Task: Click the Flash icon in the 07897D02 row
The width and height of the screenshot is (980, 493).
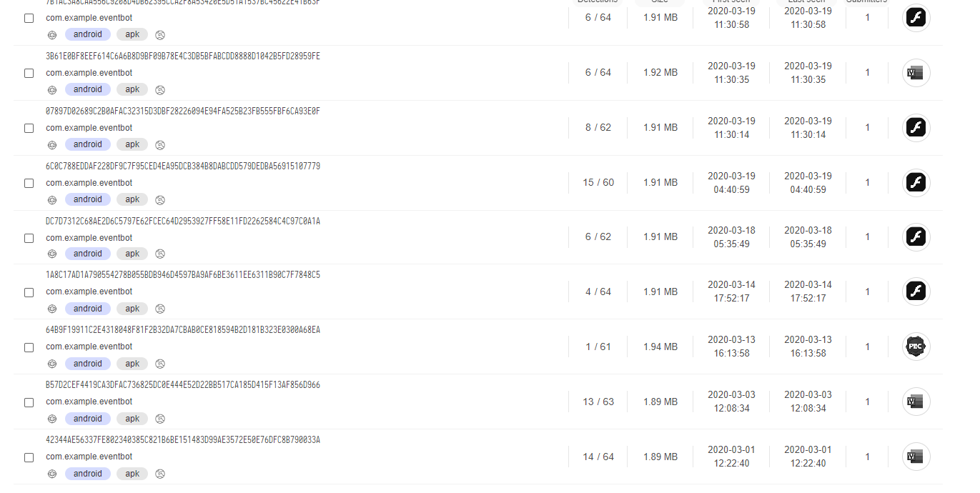Action: tap(916, 128)
